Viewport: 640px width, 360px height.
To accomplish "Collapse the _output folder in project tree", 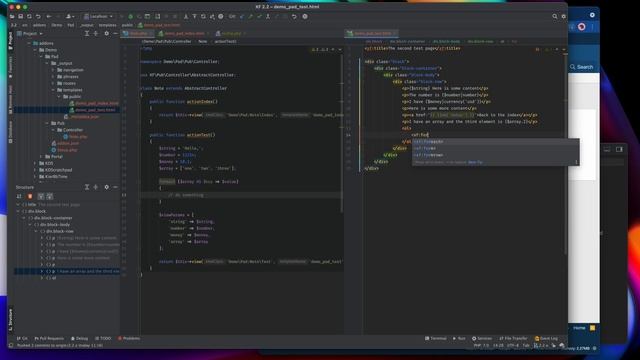I will click(47, 63).
